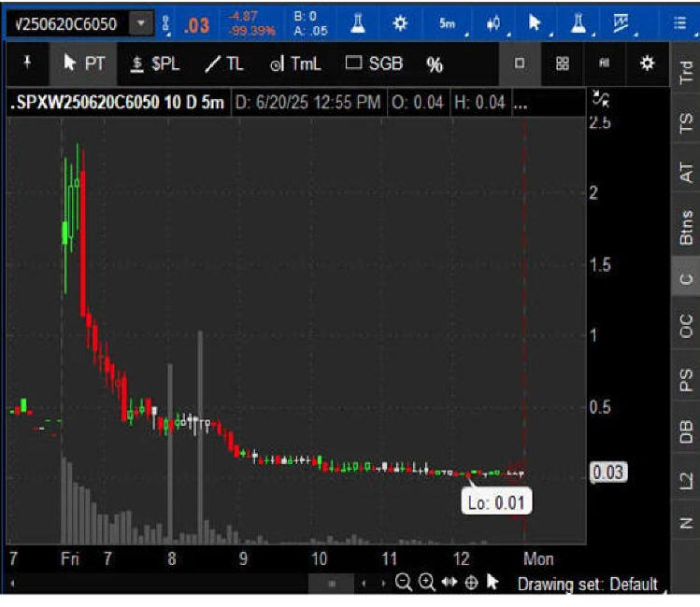This screenshot has width=700, height=607.
Task: Click the left scroll arrow at bottom left
Action: (x=12, y=583)
